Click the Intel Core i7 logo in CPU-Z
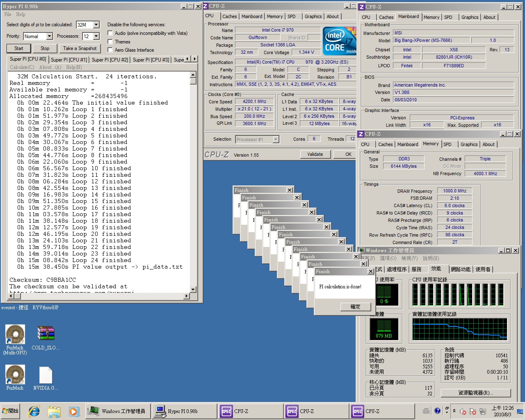This screenshot has height=420, width=525. tap(340, 41)
